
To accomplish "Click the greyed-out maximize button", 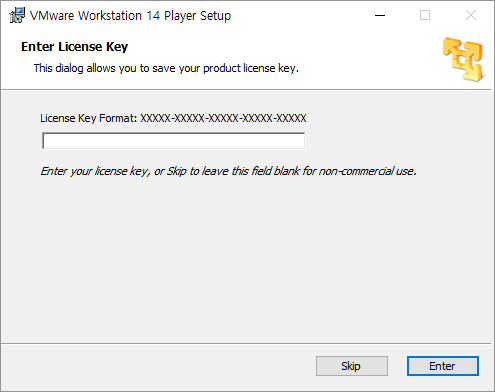I will 425,15.
